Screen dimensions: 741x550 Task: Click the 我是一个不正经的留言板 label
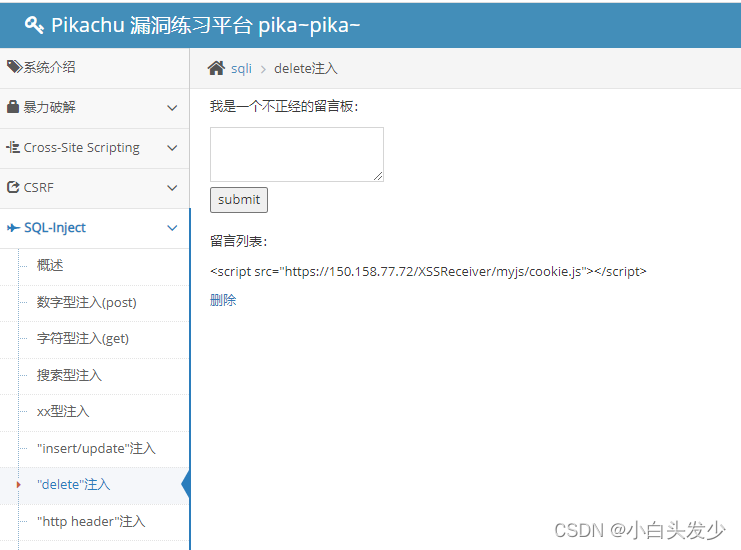pyautogui.click(x=284, y=106)
